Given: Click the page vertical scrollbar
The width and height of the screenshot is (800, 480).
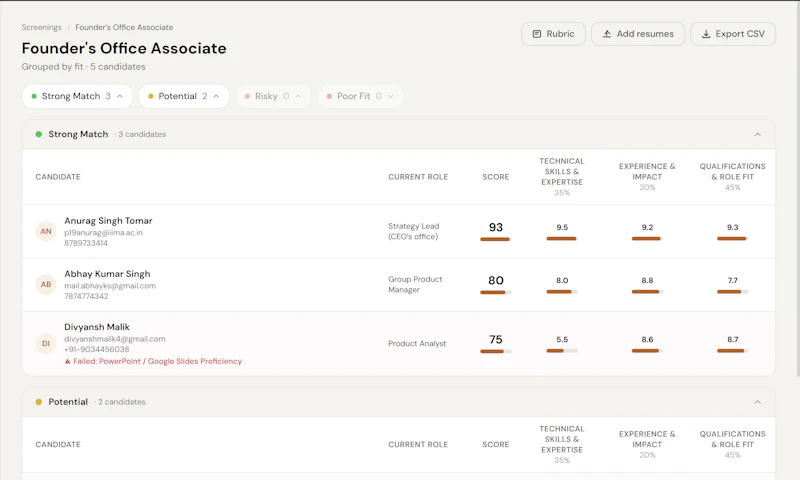Looking at the screenshot, I should coord(797,189).
